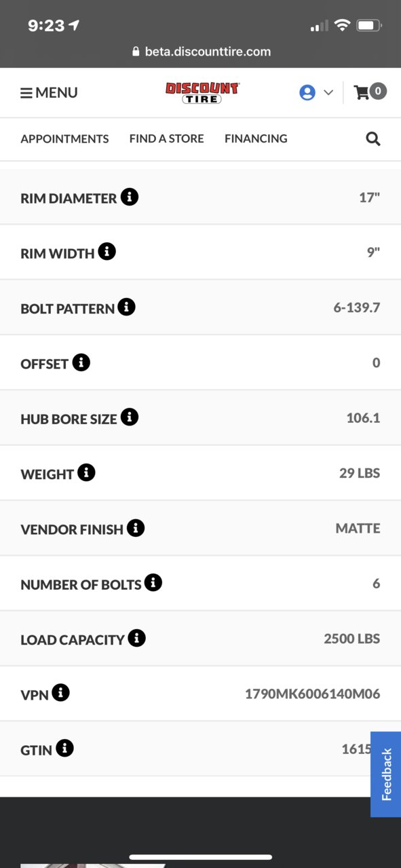Show info for VPN
This screenshot has width=401, height=868.
coord(60,693)
